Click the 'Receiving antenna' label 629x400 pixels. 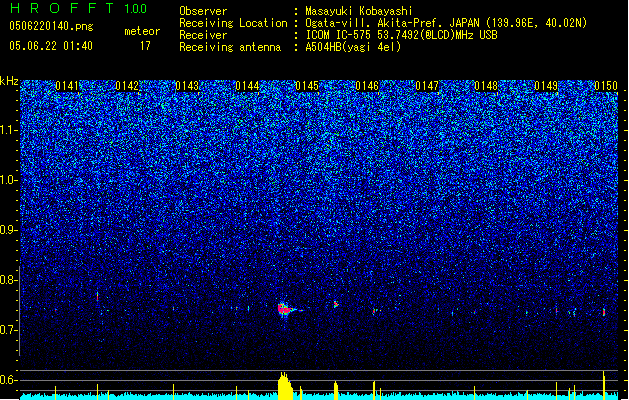pos(230,47)
